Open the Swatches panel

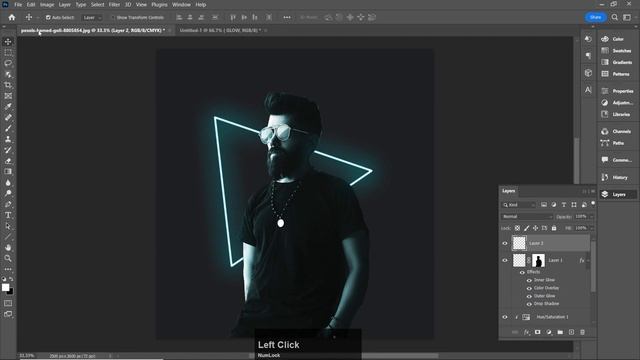tap(617, 51)
